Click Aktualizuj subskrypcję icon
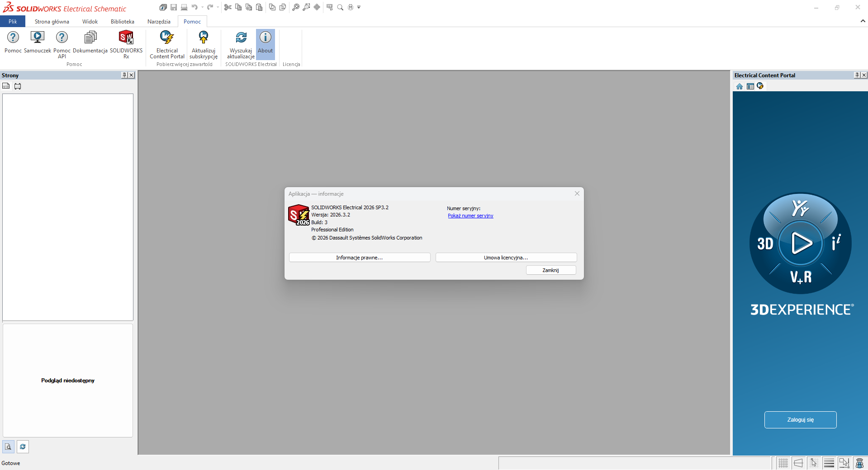 [x=204, y=44]
